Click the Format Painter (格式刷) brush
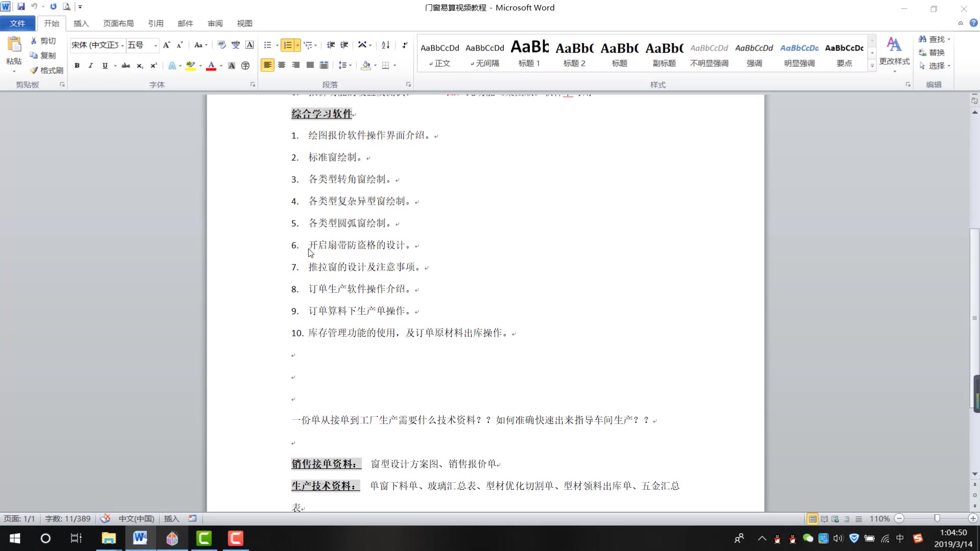The image size is (980, 551). click(x=34, y=70)
